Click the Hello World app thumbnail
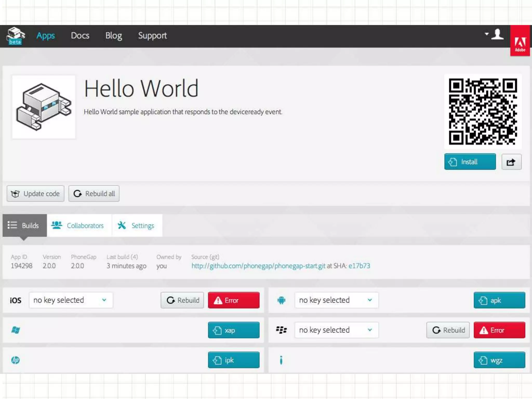Image resolution: width=532 pixels, height=399 pixels. tap(44, 107)
